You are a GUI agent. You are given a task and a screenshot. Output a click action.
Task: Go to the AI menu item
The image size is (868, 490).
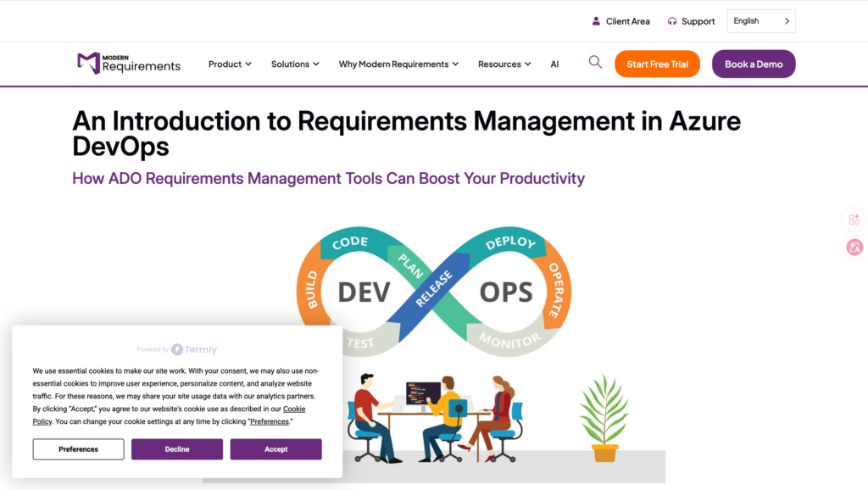[x=554, y=64]
